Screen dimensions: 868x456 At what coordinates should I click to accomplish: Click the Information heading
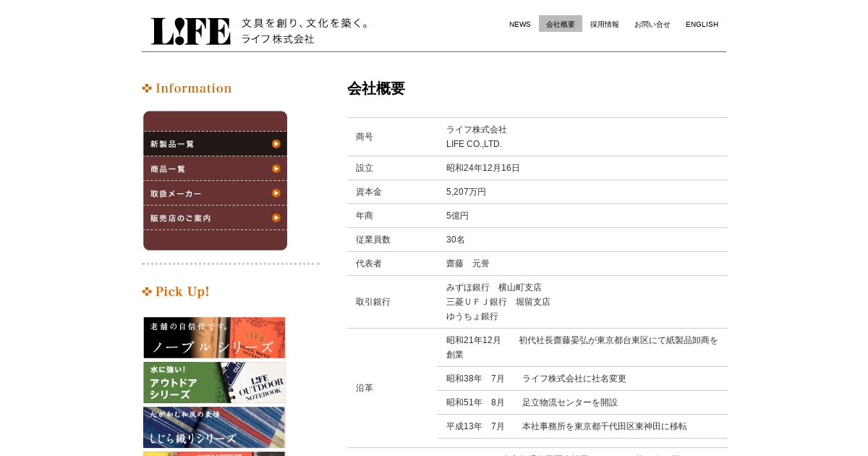(187, 88)
